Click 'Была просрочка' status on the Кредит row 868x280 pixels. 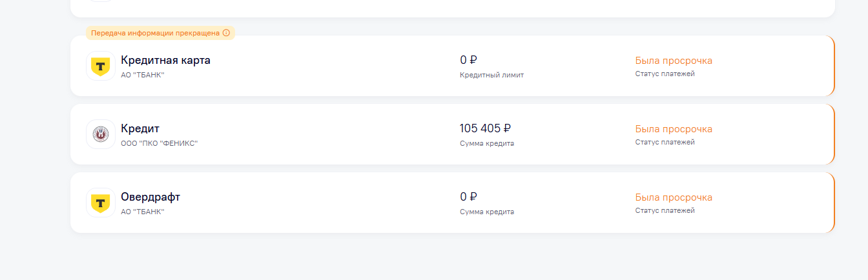[674, 129]
